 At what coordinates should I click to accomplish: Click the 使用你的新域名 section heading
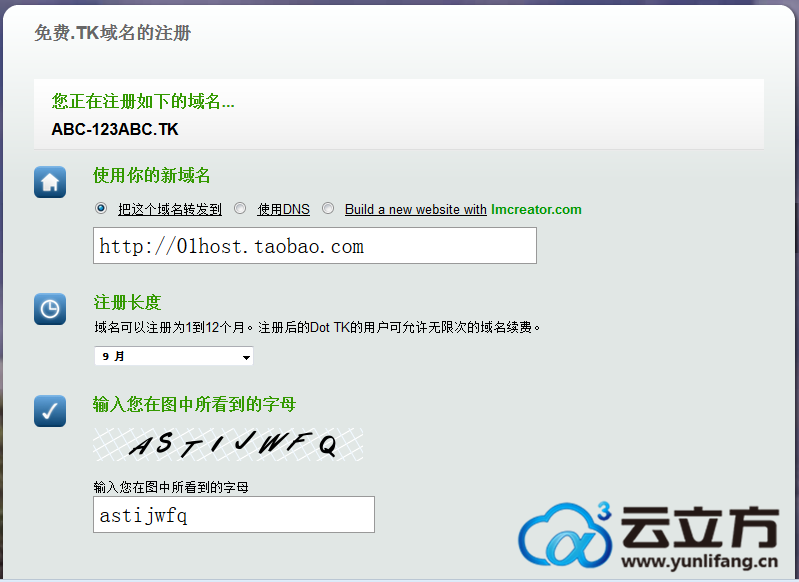(x=152, y=176)
